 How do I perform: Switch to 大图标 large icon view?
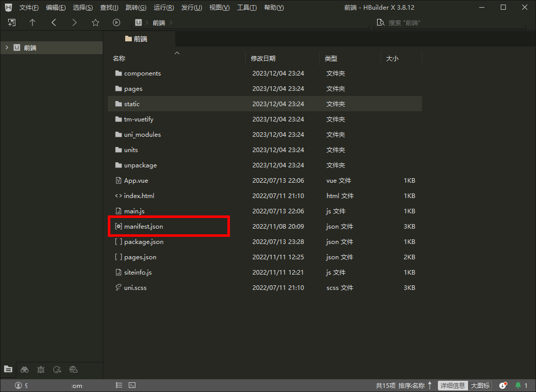click(x=480, y=385)
